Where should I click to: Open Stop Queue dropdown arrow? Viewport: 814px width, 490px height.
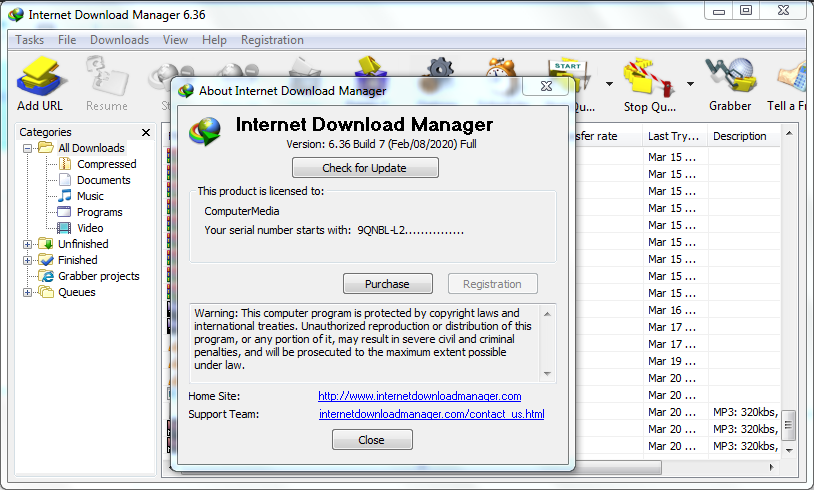[690, 84]
